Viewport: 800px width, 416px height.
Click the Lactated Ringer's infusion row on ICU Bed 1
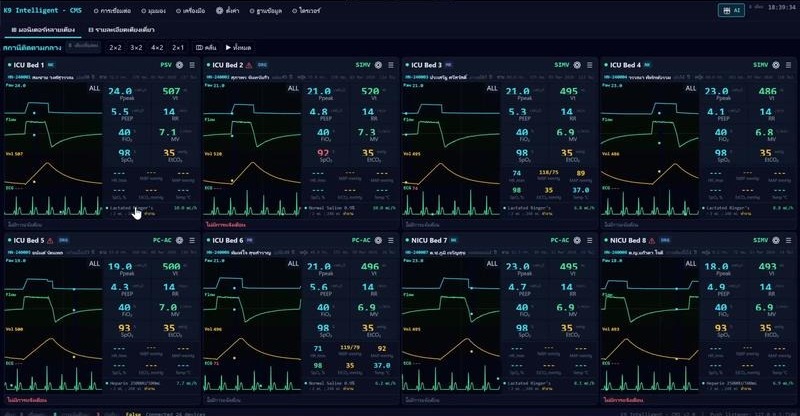click(152, 210)
